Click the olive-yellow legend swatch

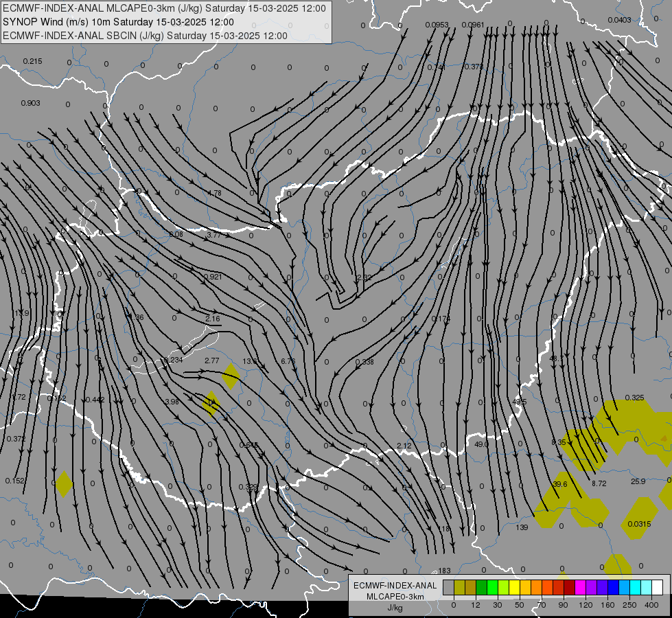(x=459, y=587)
